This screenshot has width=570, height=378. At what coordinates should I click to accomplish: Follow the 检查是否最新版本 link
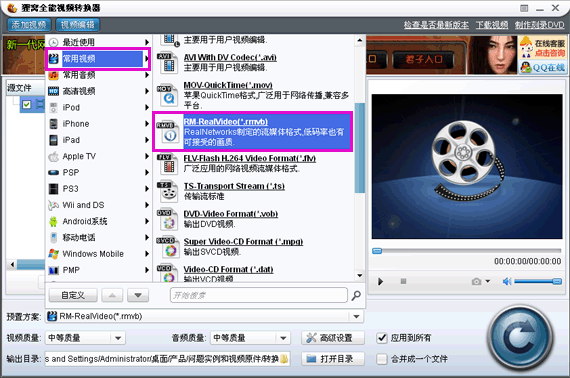[x=436, y=25]
